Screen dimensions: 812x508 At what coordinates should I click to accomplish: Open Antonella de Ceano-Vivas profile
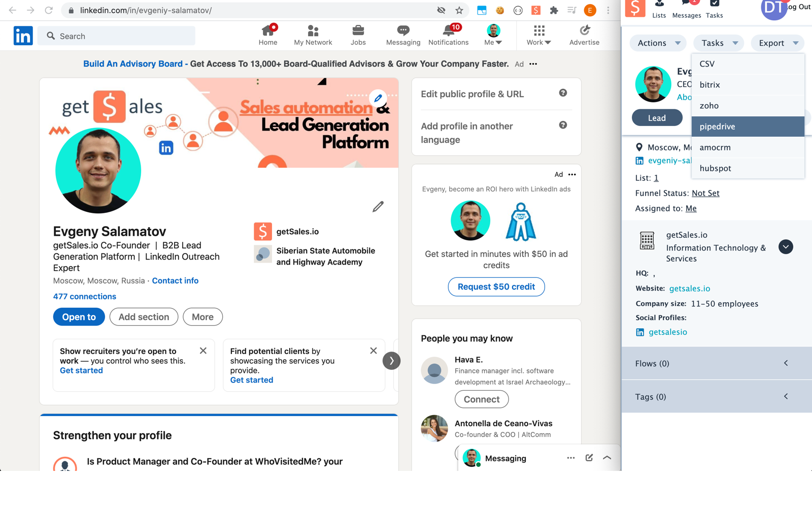pyautogui.click(x=503, y=423)
